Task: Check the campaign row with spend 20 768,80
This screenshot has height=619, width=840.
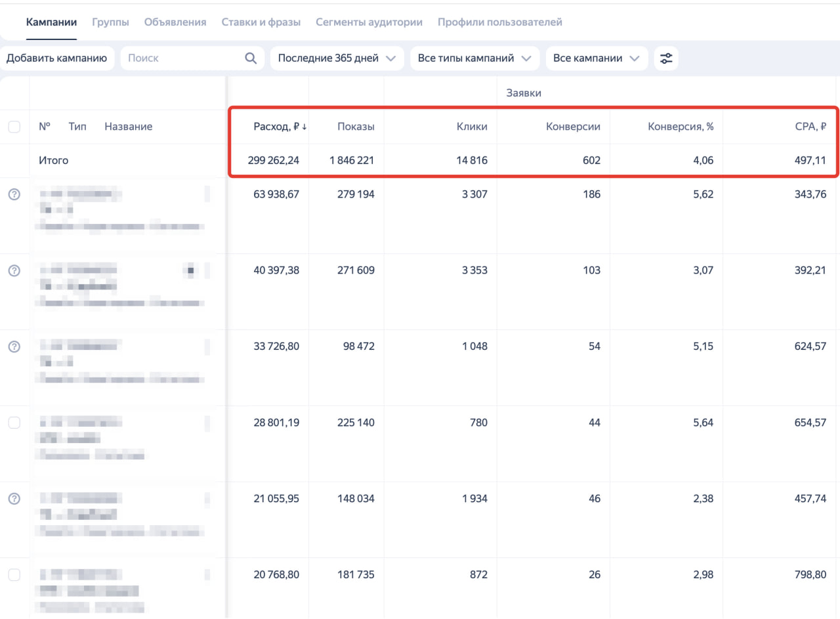Action: [14, 575]
